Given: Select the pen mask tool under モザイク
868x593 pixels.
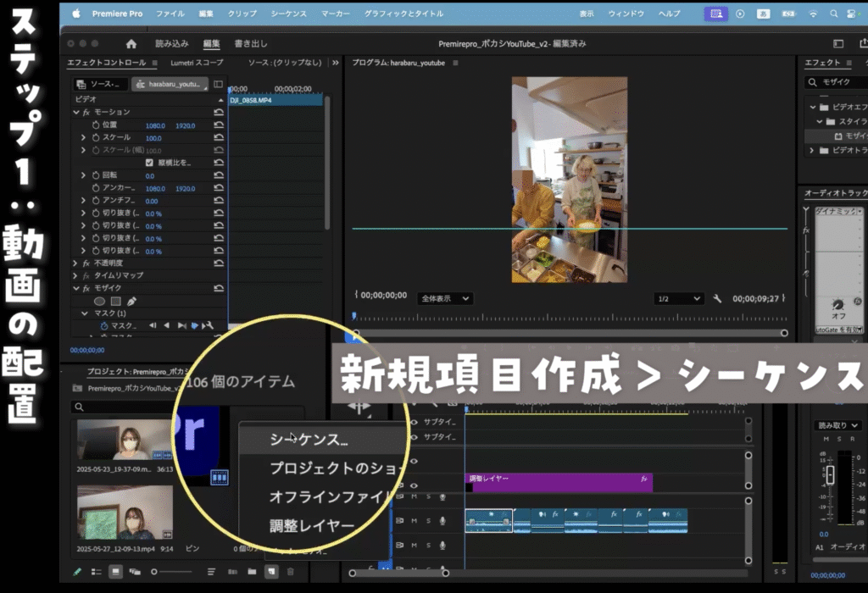Looking at the screenshot, I should [x=131, y=301].
